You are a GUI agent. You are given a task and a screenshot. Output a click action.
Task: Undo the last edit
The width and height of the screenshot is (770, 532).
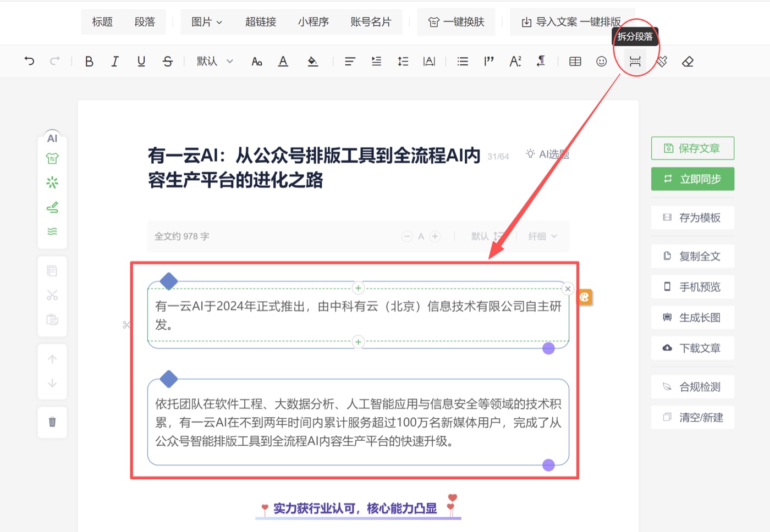(x=30, y=61)
